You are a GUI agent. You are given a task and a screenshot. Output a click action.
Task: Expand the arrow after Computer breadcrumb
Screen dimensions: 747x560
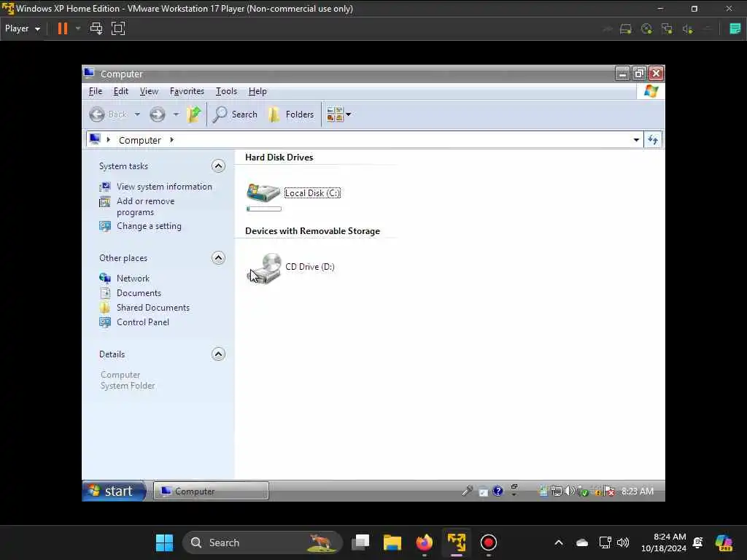171,140
